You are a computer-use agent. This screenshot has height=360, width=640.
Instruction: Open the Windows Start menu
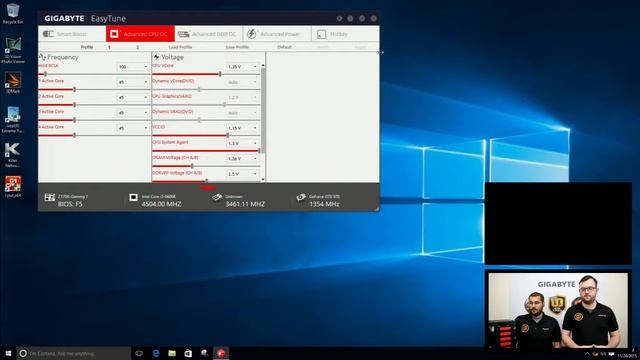click(x=8, y=353)
